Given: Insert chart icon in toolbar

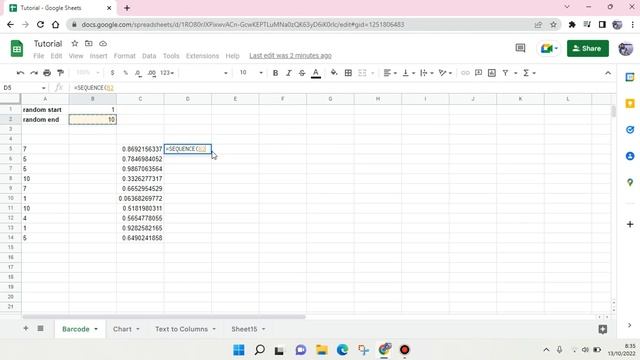Looking at the screenshot, I should pyautogui.click(x=492, y=73).
